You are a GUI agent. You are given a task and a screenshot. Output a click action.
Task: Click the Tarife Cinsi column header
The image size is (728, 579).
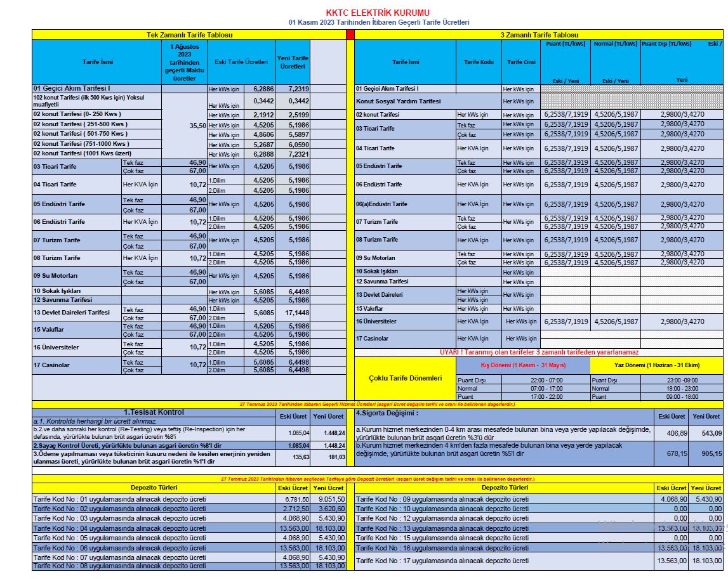(520, 62)
